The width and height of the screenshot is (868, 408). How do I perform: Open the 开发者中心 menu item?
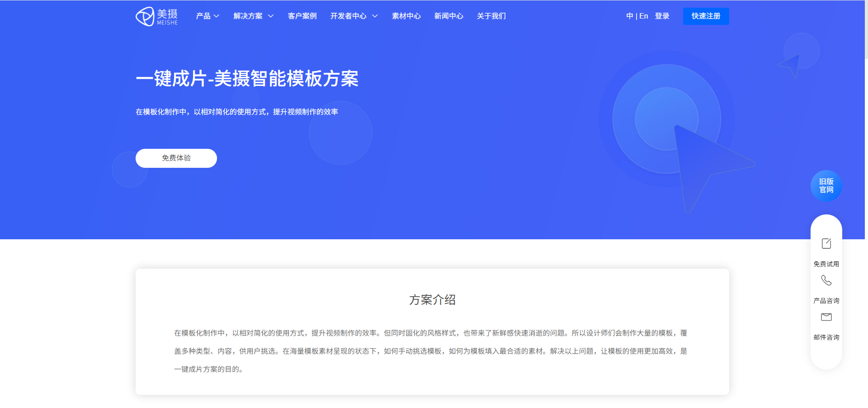tap(348, 16)
